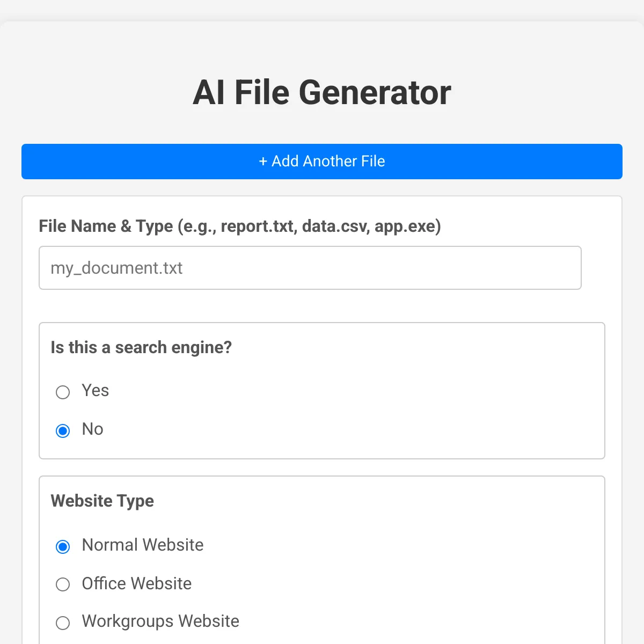644x644 pixels.
Task: Click the 'Is this a search engine?' heading
Action: click(x=141, y=348)
